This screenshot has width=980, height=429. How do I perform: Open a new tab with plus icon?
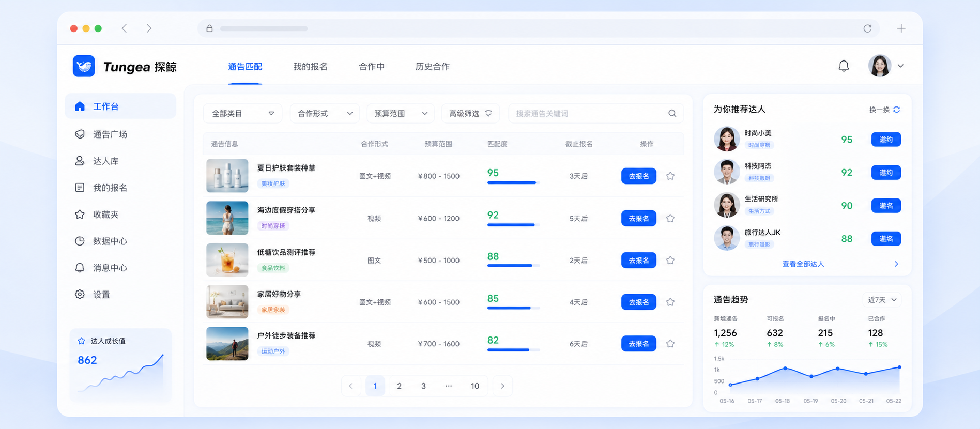pyautogui.click(x=901, y=28)
